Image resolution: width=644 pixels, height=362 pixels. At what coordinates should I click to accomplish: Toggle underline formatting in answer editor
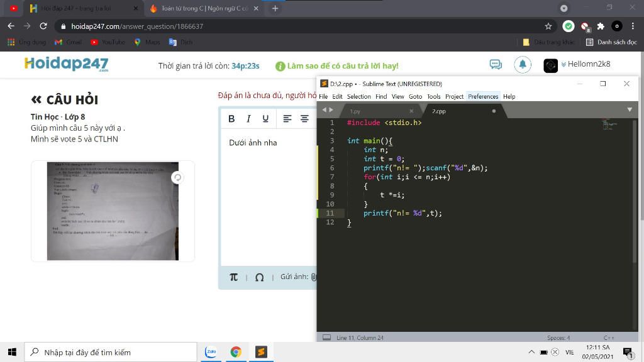click(265, 119)
